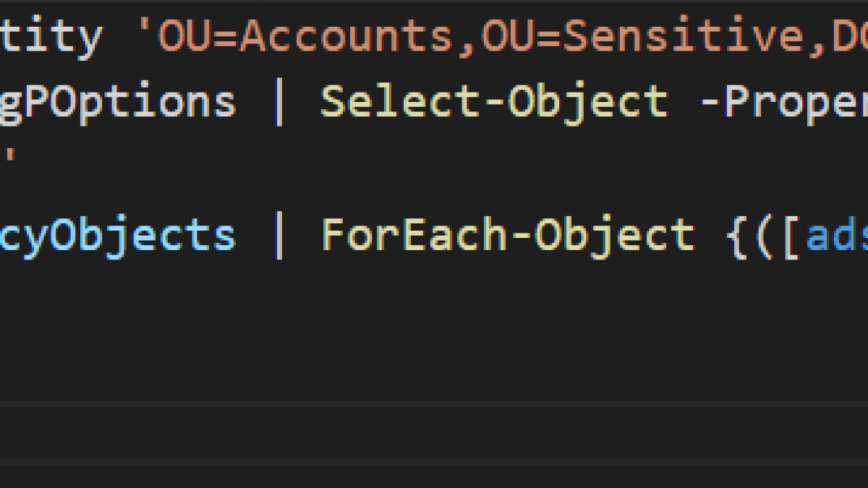The width and height of the screenshot is (868, 488).
Task: Click the DC text ending the first line
Action: 851,35
